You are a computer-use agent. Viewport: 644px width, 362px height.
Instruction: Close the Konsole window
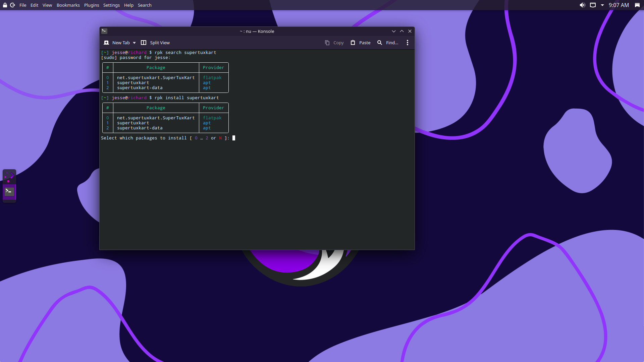click(410, 31)
